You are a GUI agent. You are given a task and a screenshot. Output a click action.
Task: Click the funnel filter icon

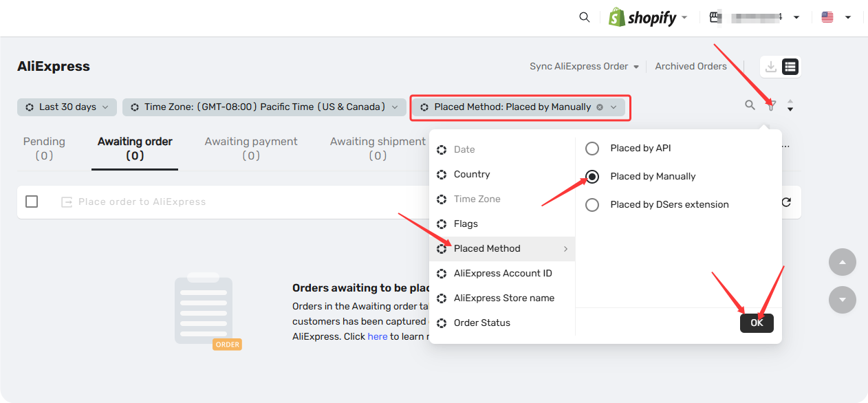coord(772,106)
